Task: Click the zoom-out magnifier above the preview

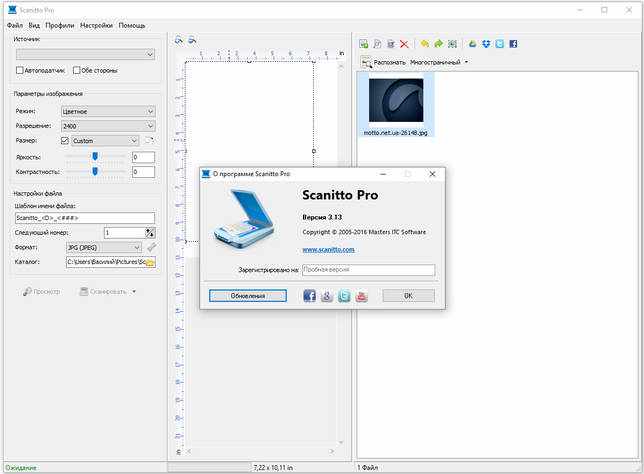Action: (x=192, y=40)
